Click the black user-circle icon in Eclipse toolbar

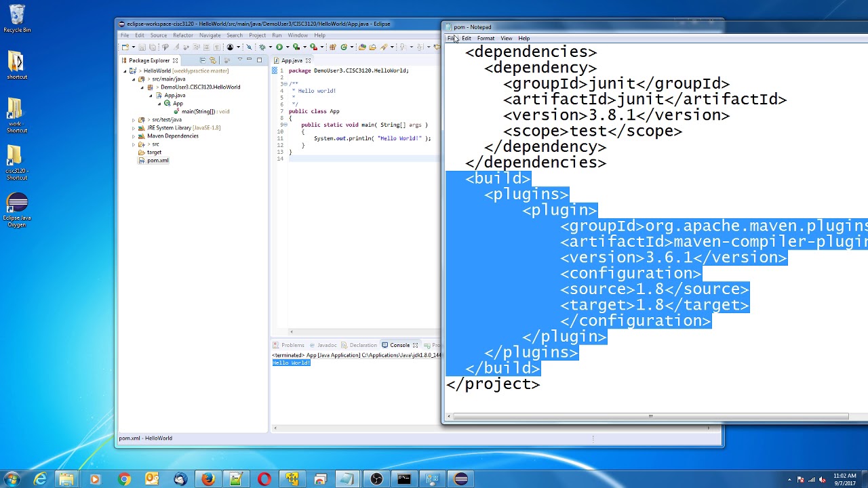[230, 47]
